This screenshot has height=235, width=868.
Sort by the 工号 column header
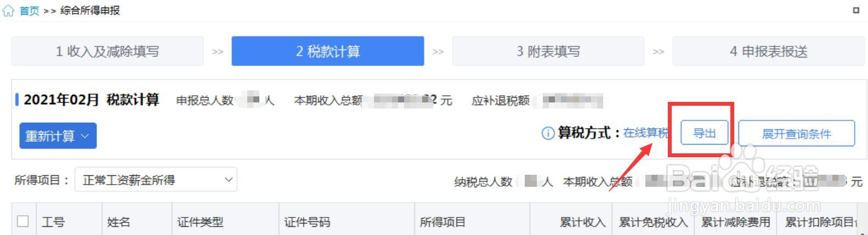[53, 222]
